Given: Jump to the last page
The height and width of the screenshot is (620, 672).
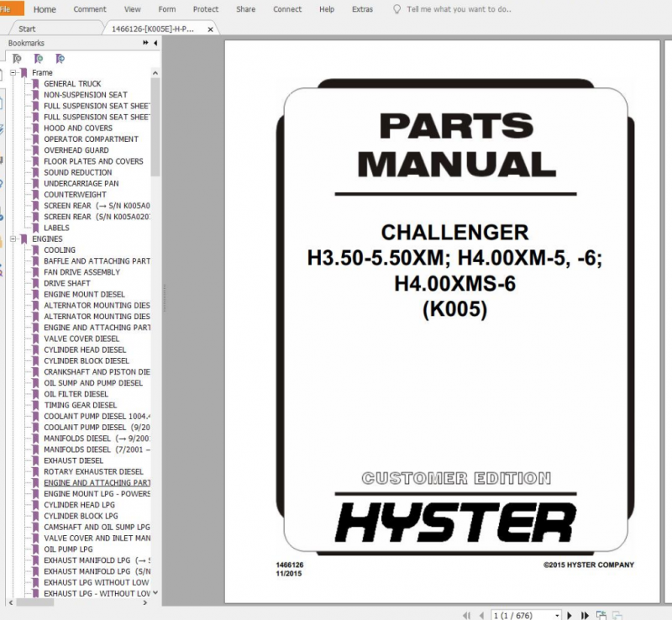Looking at the screenshot, I should point(585,615).
